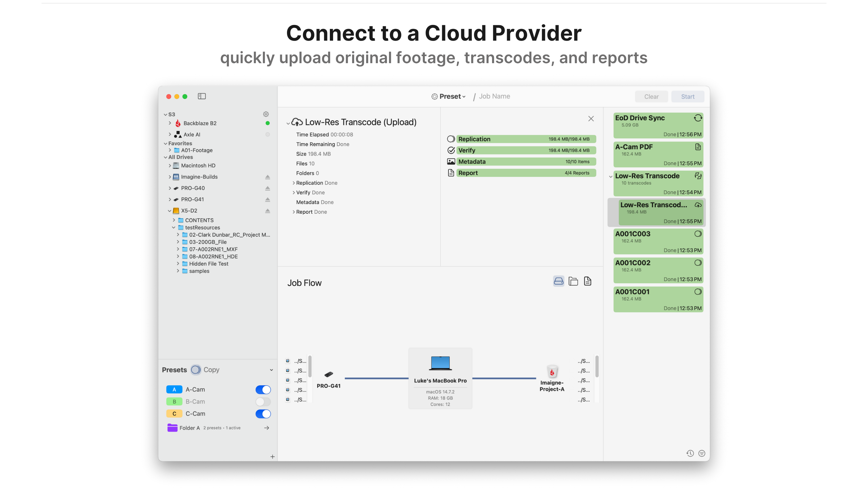Select Axle AI provider icon
This screenshot has width=868, height=488.
click(178, 134)
